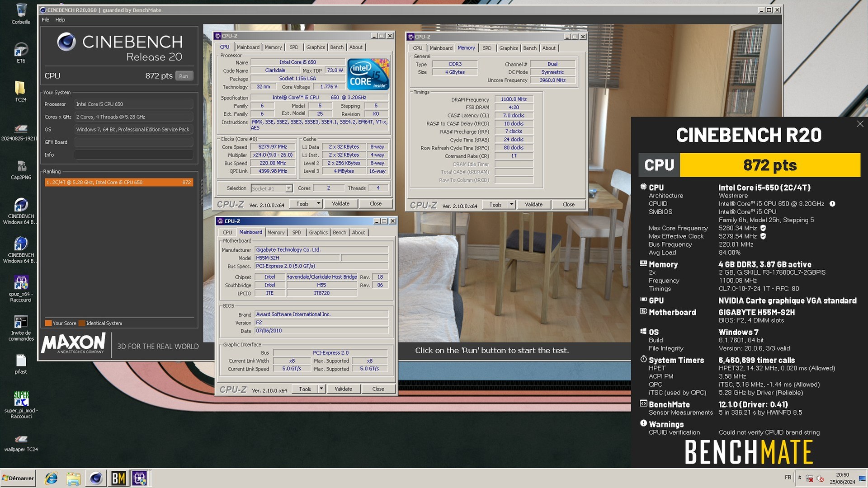Click Validate in the CPU tab CPU-Z window
This screenshot has height=488, width=868.
341,204
